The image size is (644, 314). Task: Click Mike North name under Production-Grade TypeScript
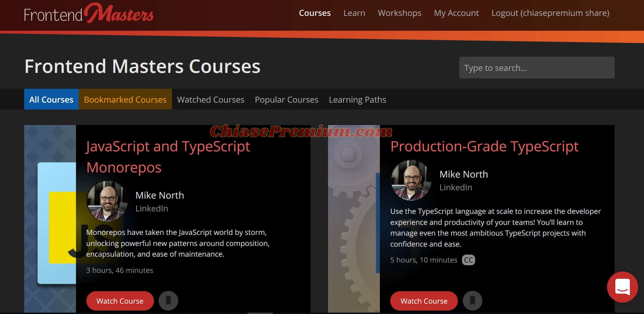(x=464, y=174)
